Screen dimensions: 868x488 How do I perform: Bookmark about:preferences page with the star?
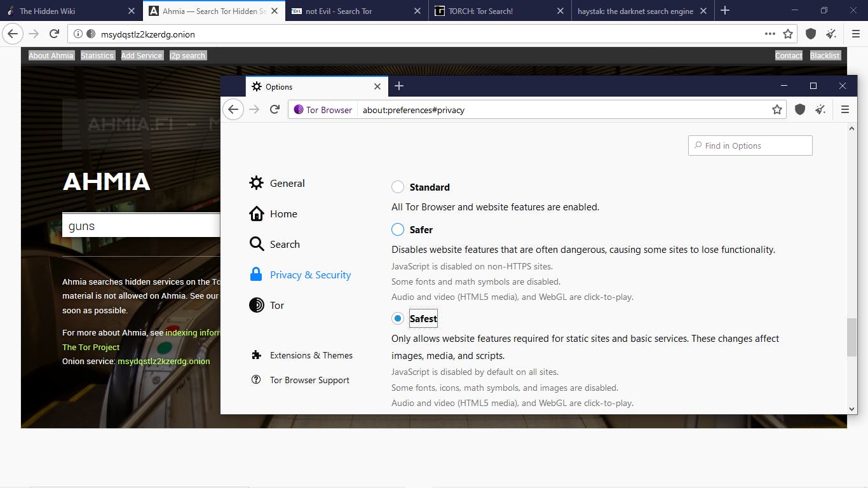pyautogui.click(x=776, y=110)
